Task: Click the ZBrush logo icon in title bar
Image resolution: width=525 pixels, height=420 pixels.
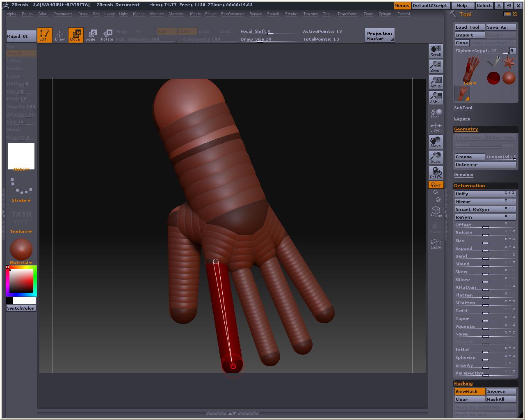Action: (6, 5)
